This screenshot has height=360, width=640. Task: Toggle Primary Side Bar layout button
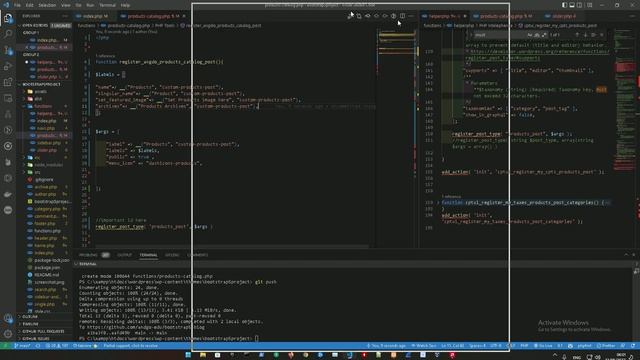pyautogui.click(x=564, y=5)
